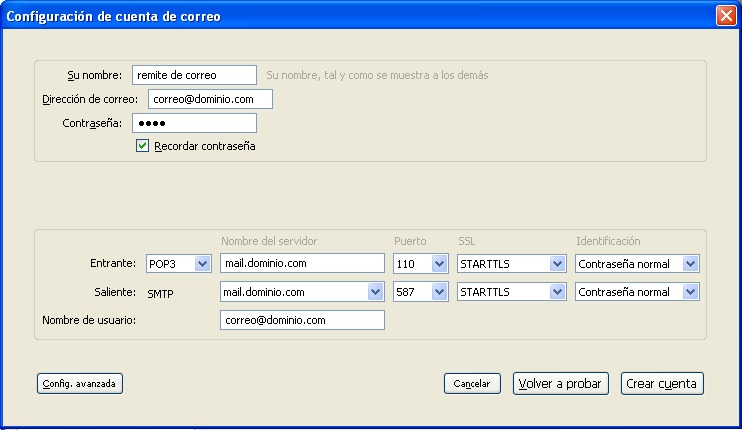Screen dimensions: 742x430
Task: Click the Dirección de correo field
Action: pos(210,99)
